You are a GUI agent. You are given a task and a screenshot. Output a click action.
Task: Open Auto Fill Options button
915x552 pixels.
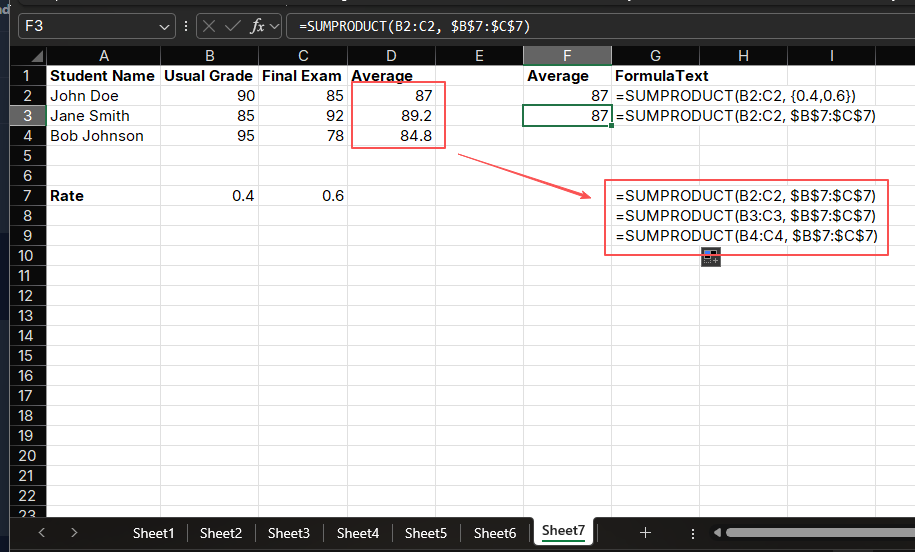pos(710,257)
